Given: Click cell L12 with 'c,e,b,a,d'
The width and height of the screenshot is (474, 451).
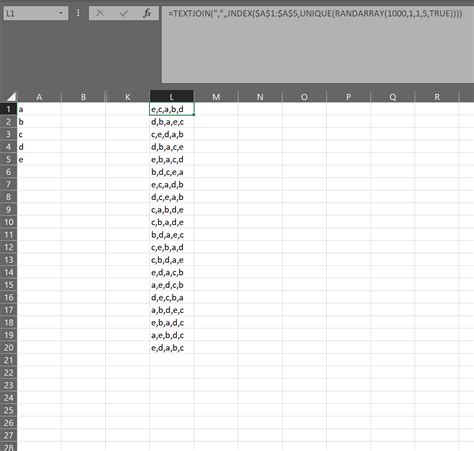Looking at the screenshot, I should pyautogui.click(x=171, y=247).
